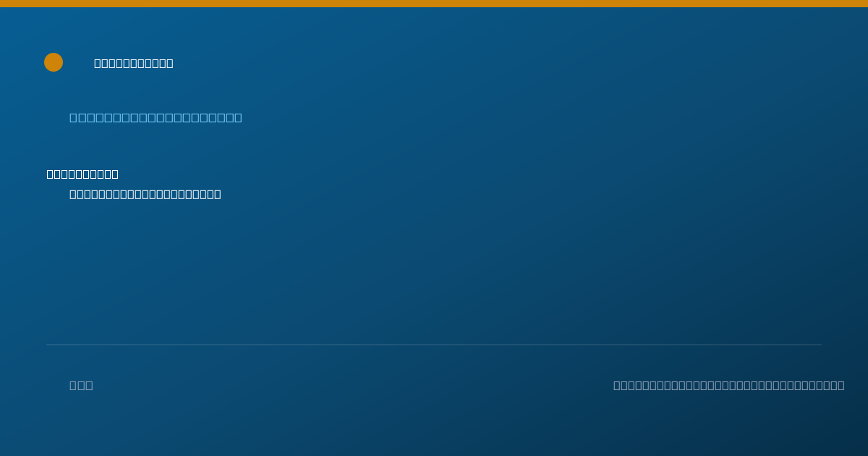
Task: Select the first character of the light blue subtitle
Action: click(73, 117)
